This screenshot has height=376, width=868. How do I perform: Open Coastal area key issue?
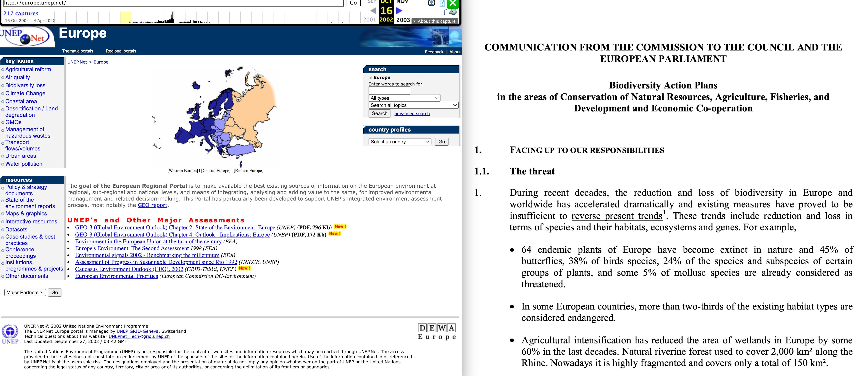[21, 101]
